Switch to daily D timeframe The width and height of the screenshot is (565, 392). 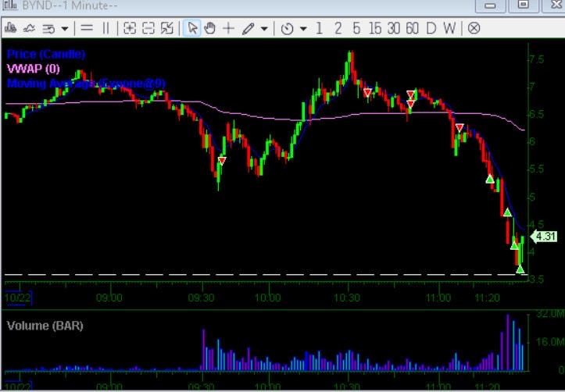(431, 28)
